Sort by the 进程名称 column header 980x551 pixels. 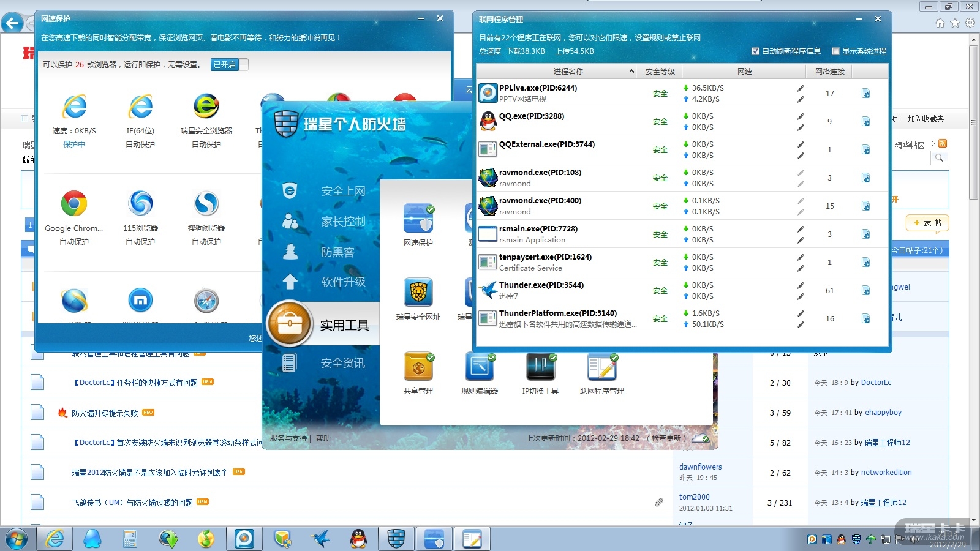(568, 72)
